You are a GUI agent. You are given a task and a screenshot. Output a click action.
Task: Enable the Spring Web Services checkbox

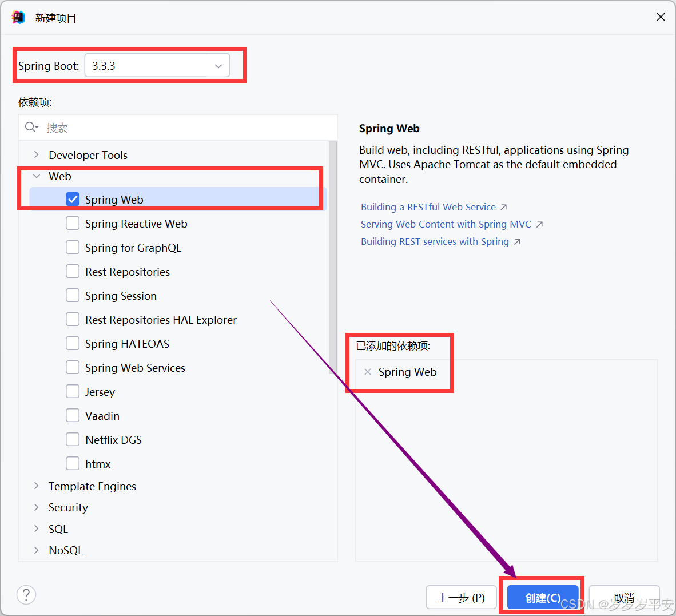[73, 368]
